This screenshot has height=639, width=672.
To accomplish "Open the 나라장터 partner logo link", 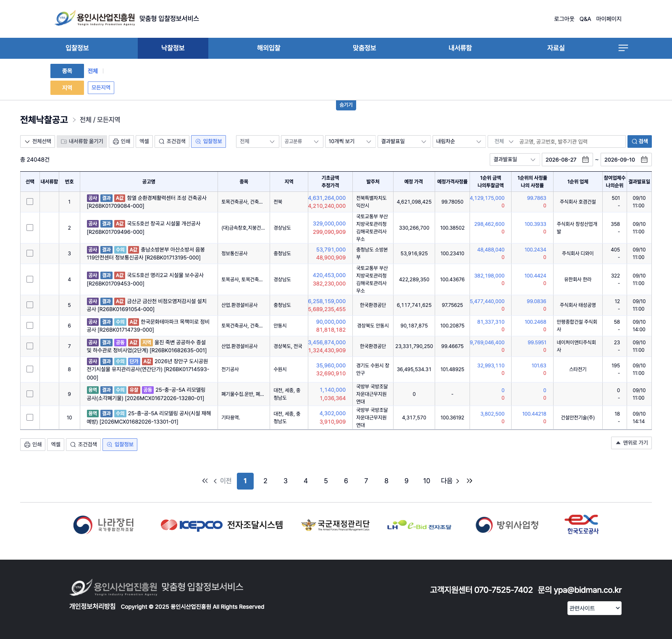I will (103, 525).
